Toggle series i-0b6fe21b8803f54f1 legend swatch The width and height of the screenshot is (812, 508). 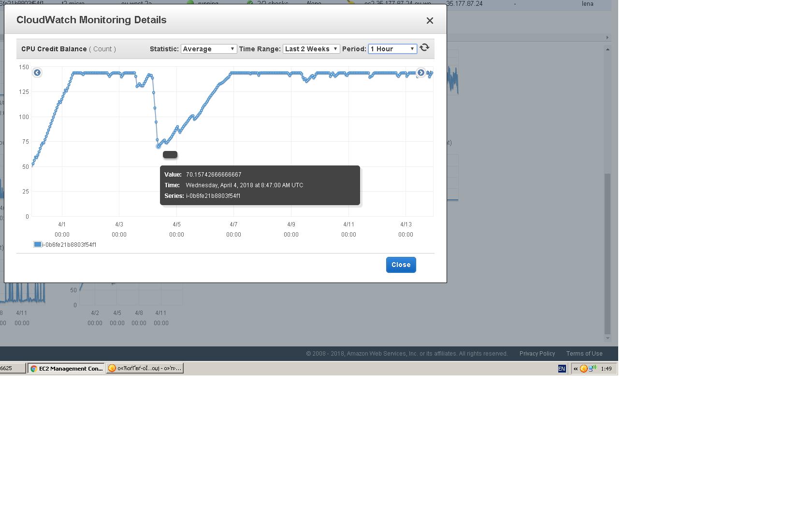point(37,244)
